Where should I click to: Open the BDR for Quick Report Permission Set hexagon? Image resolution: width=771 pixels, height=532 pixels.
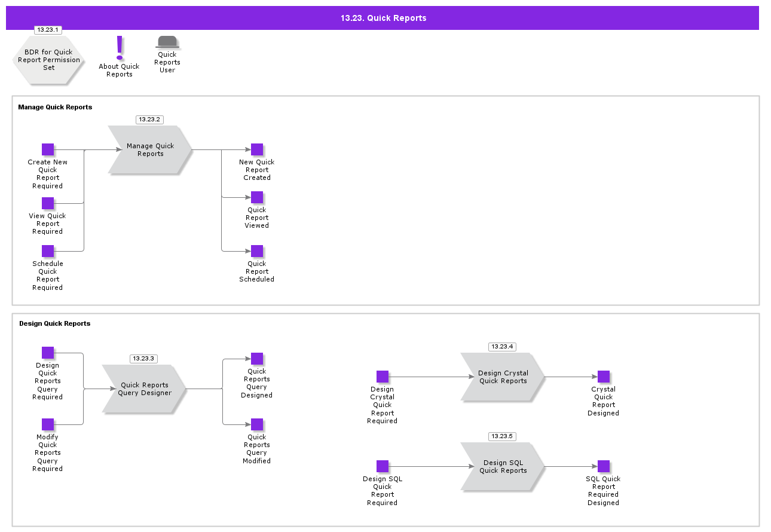48,60
